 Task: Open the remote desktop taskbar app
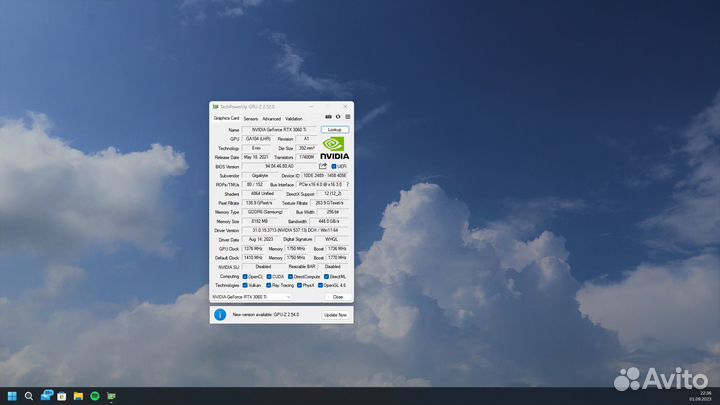tap(46, 395)
